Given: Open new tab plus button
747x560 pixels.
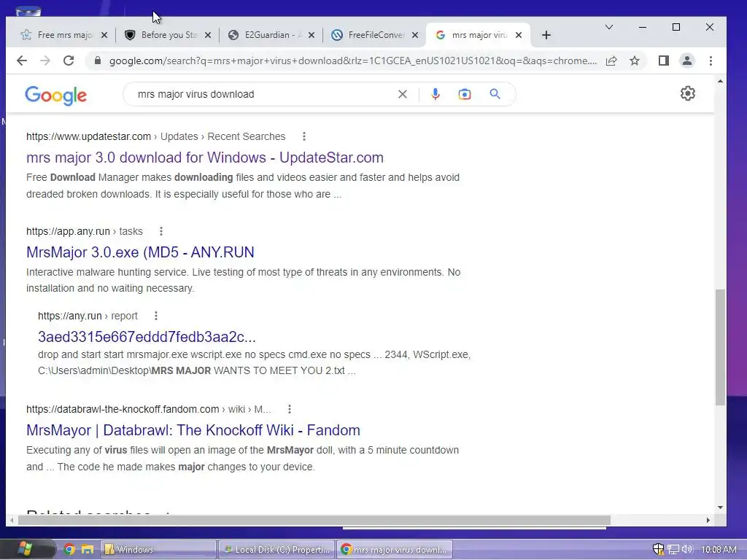Looking at the screenshot, I should [546, 35].
